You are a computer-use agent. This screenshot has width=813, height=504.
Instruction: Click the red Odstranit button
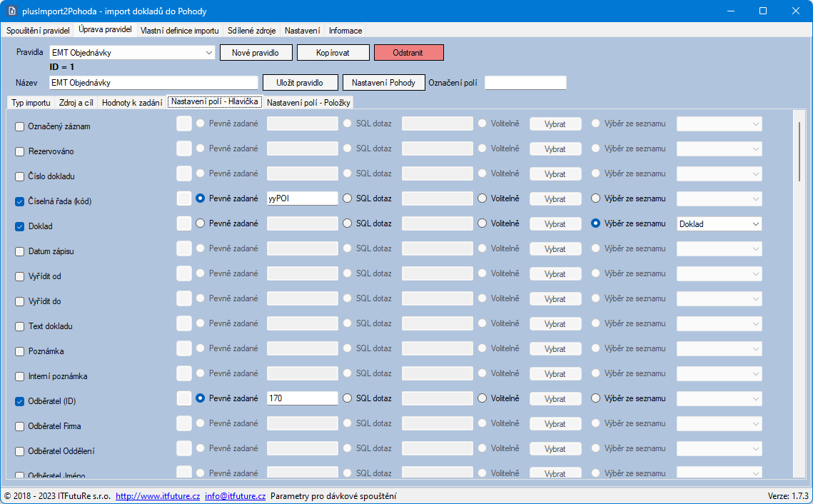pyautogui.click(x=408, y=52)
